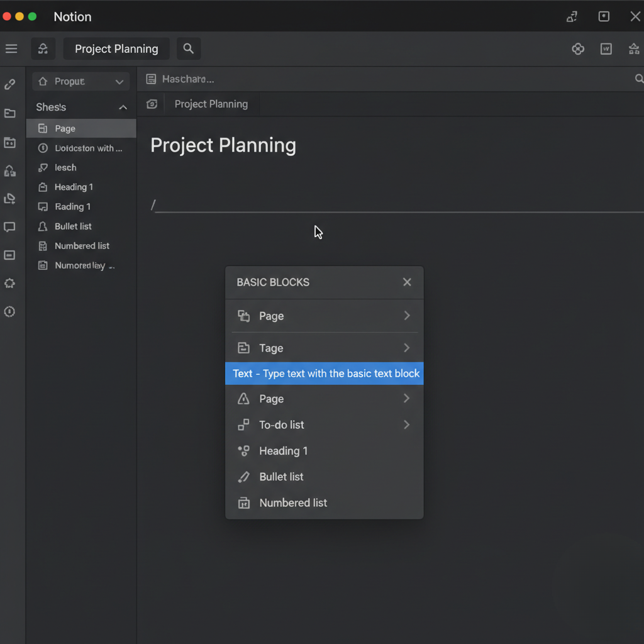Open the Project Planning tab
This screenshot has width=644, height=644.
[x=211, y=104]
